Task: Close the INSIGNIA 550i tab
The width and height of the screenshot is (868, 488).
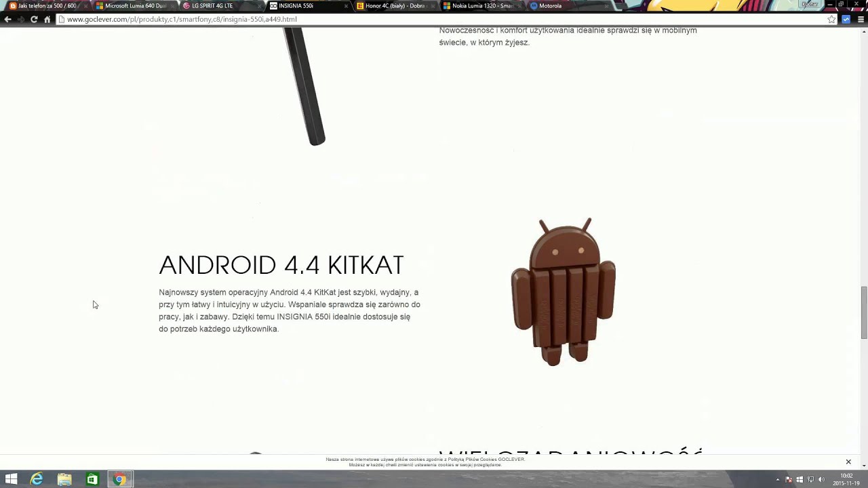Action: (x=346, y=6)
